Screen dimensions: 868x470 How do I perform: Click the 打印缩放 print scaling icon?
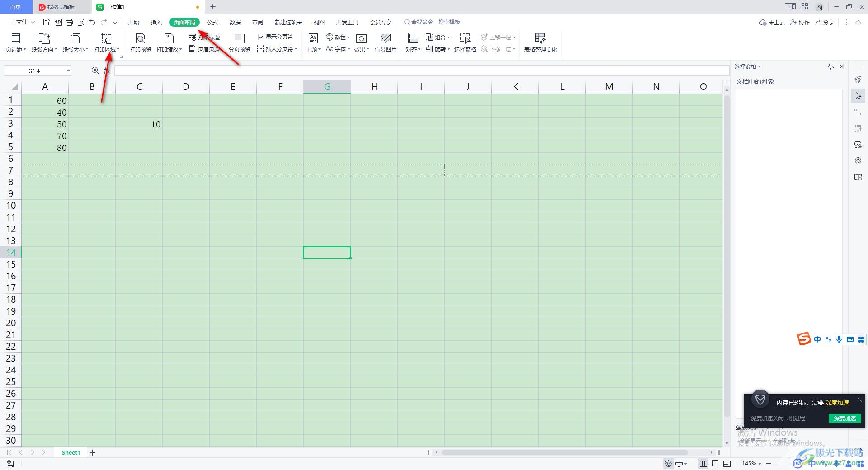pos(169,38)
